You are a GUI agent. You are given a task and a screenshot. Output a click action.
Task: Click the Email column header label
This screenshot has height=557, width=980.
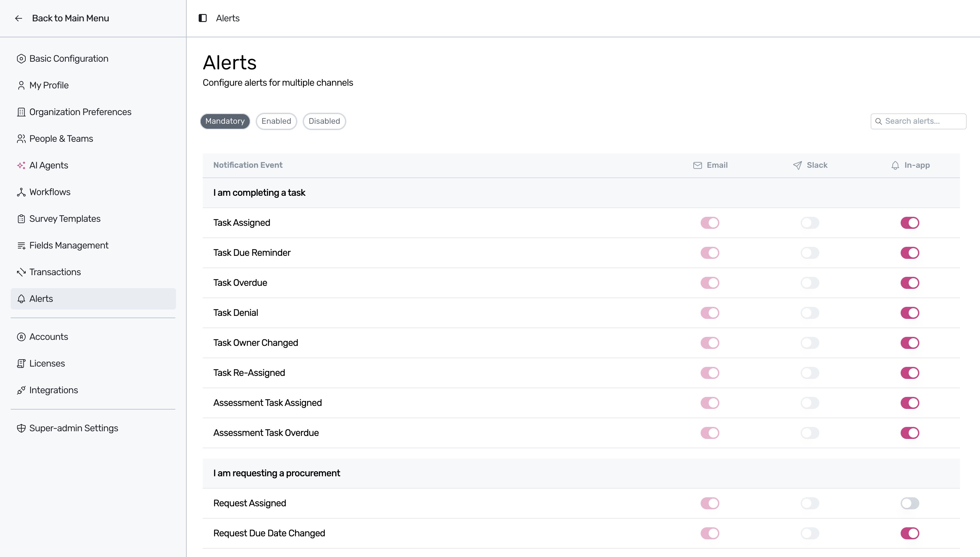(x=717, y=165)
